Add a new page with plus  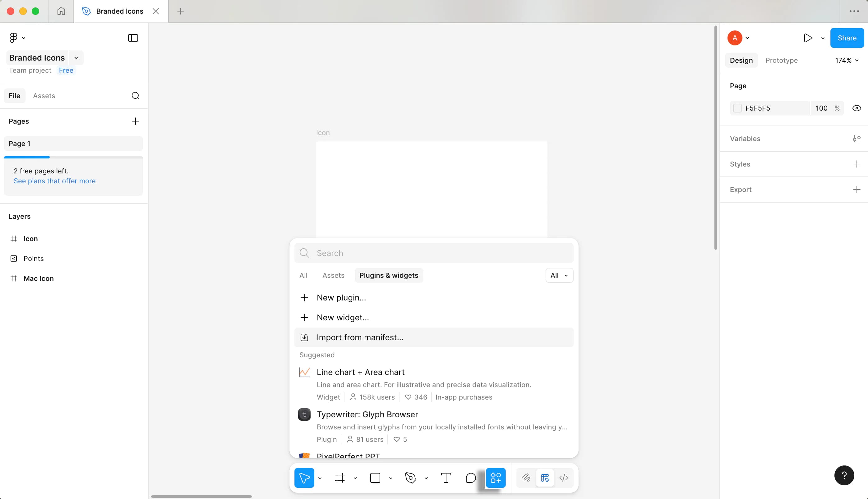tap(136, 121)
